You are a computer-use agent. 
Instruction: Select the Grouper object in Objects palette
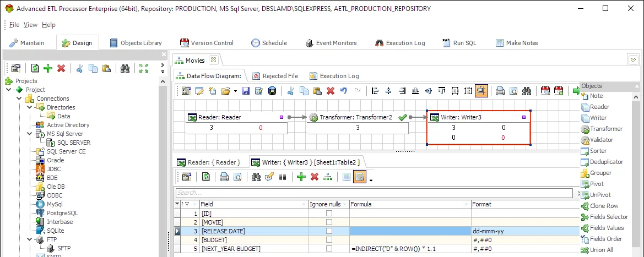coord(596,173)
